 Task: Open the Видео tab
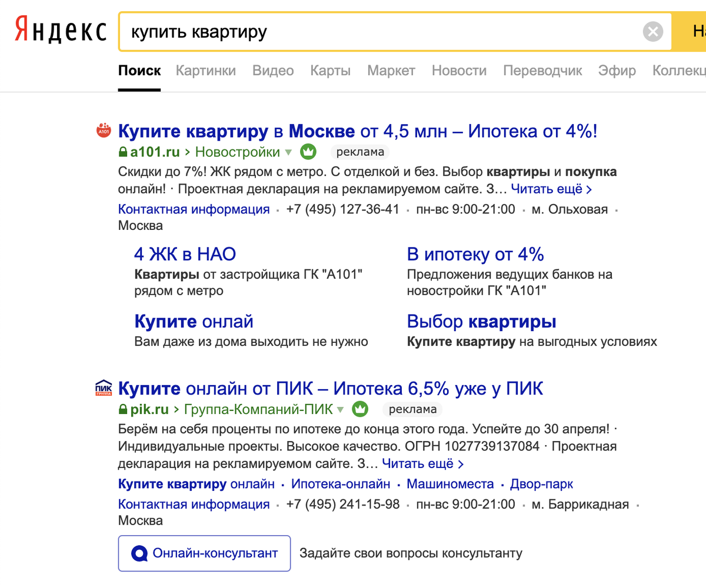[x=273, y=71]
